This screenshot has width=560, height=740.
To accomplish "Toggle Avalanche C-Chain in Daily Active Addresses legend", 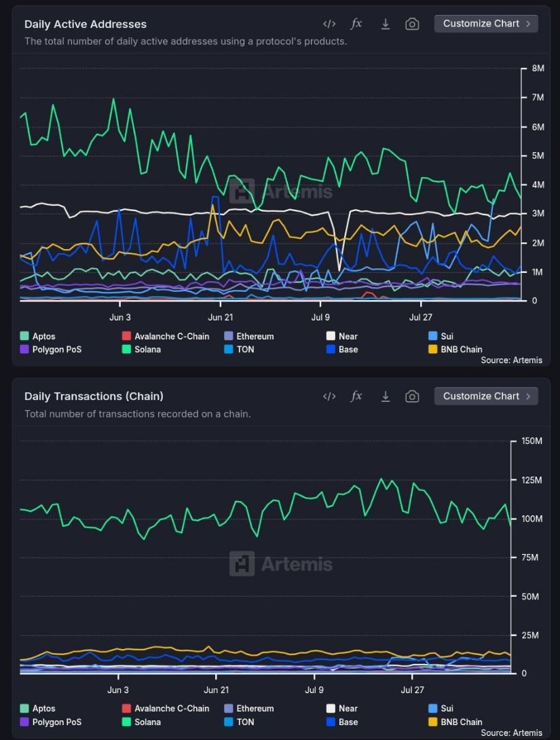I will coord(166,336).
